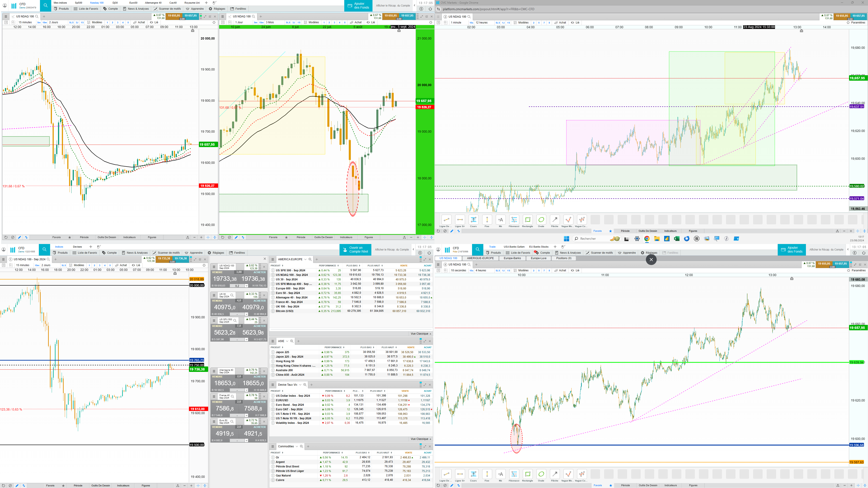Click Ouvrir un Compte Réel button

pos(355,250)
